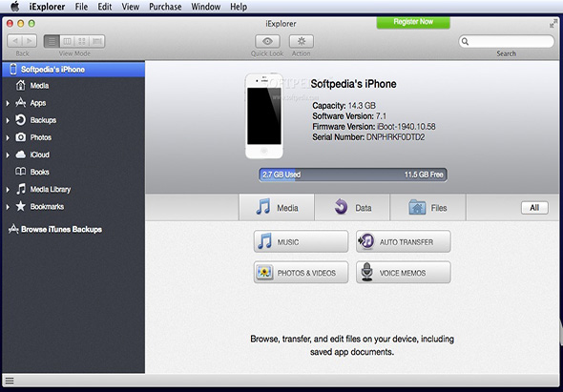
Task: Open Auto Transfer option
Action: tap(404, 241)
